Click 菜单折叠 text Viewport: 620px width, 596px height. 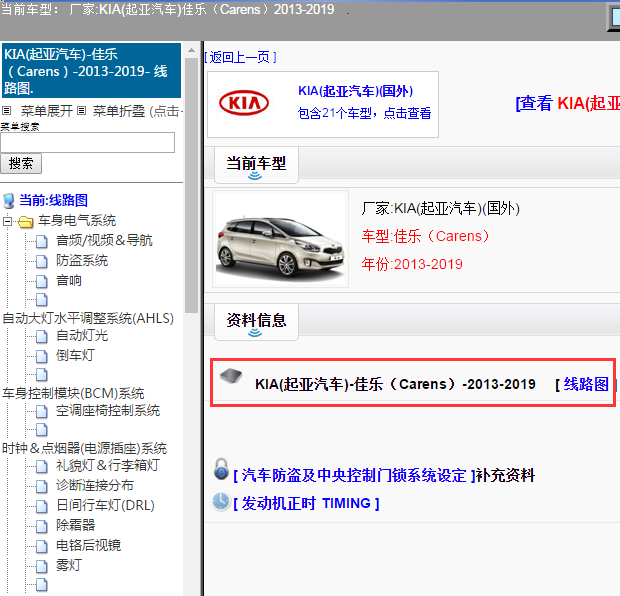119,111
